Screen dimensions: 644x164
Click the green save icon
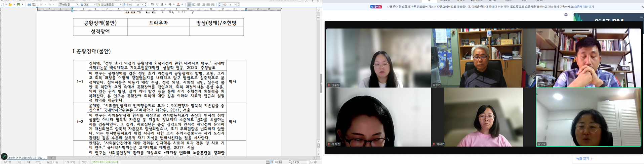coord(18,5)
